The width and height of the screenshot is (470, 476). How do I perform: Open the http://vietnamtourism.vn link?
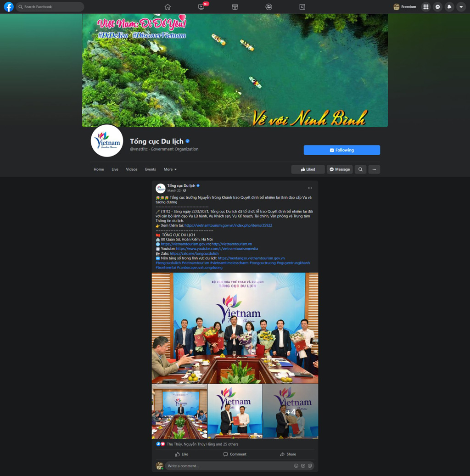232,244
